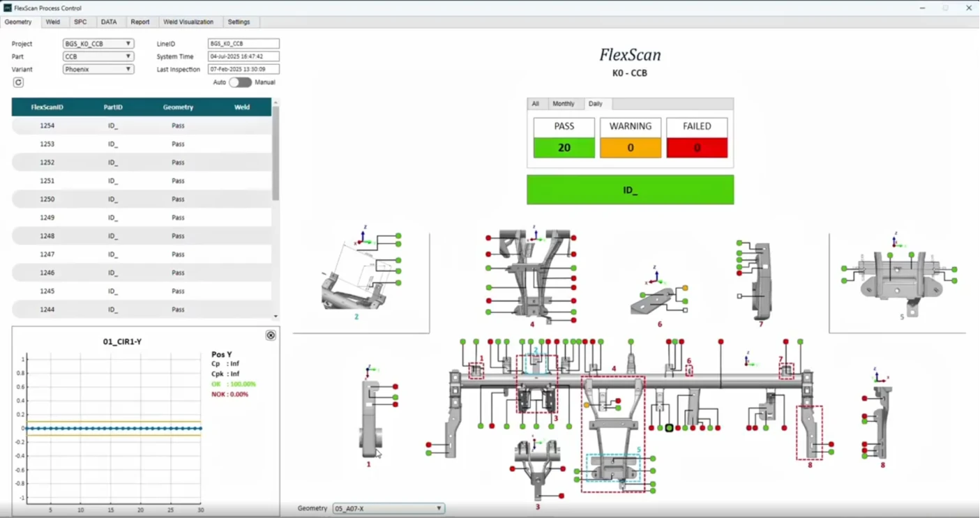Select the black-outlined green measurement point
This screenshot has height=518, width=980.
click(x=670, y=428)
